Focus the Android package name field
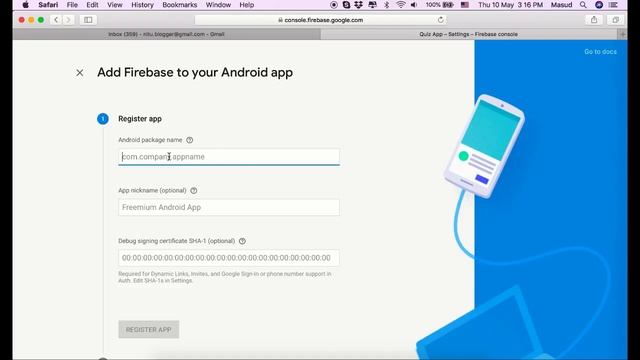Screen dimensions: 640x360 pyautogui.click(x=229, y=157)
